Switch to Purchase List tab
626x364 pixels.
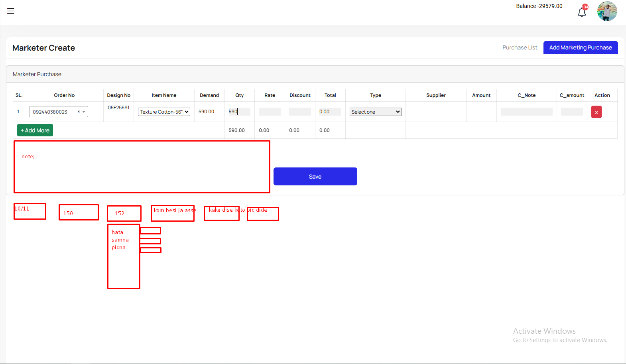tap(520, 47)
